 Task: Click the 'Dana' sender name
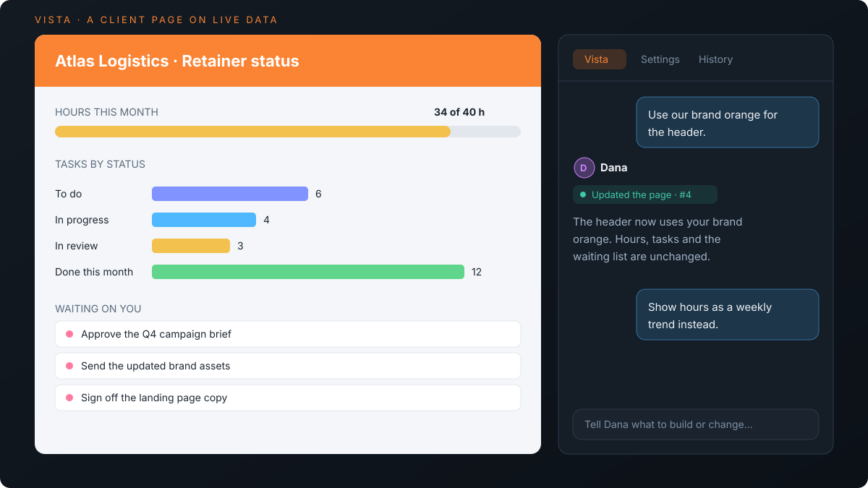[614, 168]
